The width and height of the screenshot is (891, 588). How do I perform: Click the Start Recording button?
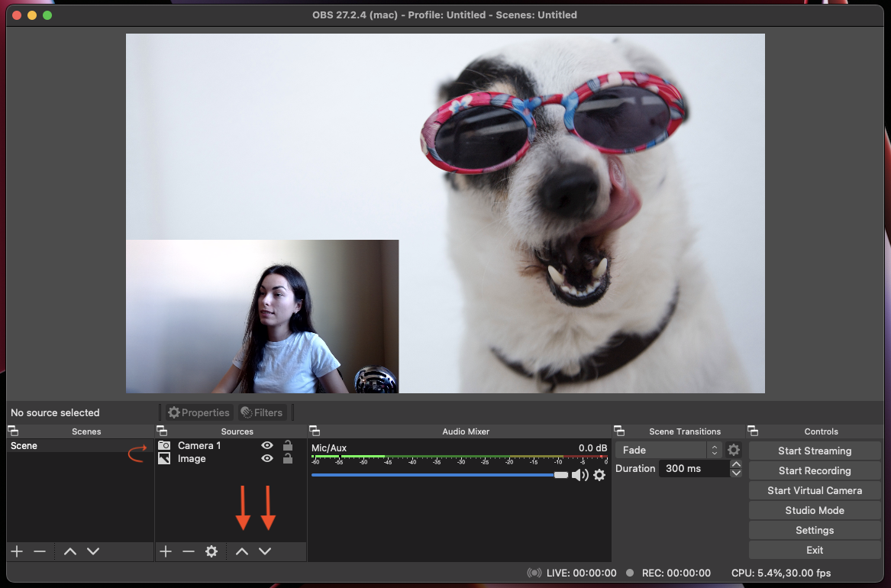(x=814, y=470)
